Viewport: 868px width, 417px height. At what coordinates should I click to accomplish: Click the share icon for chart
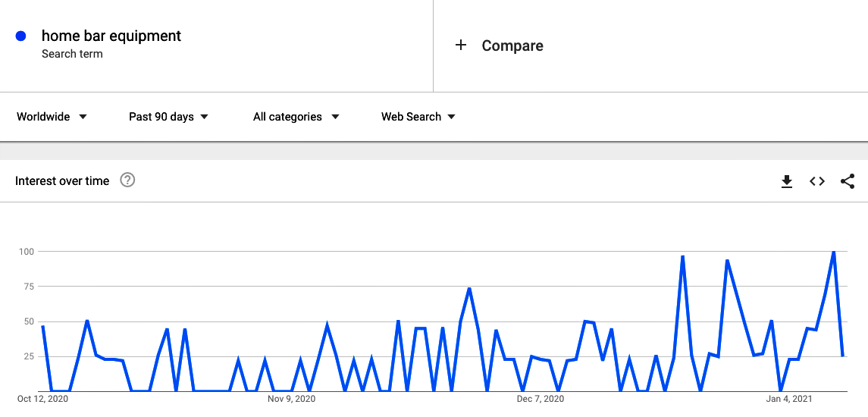[848, 181]
